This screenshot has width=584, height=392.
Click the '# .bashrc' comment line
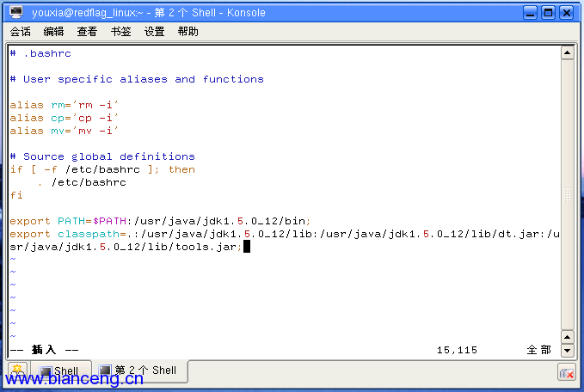coord(40,53)
